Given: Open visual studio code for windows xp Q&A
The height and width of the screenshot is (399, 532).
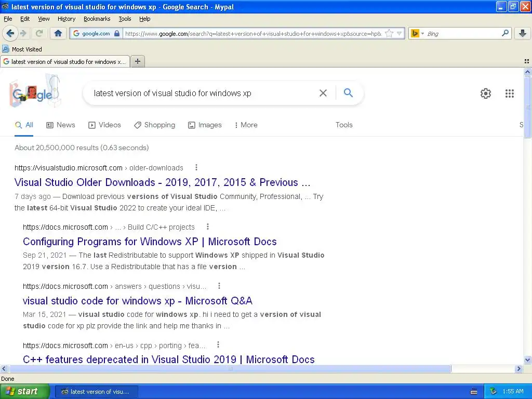Looking at the screenshot, I should click(x=137, y=301).
